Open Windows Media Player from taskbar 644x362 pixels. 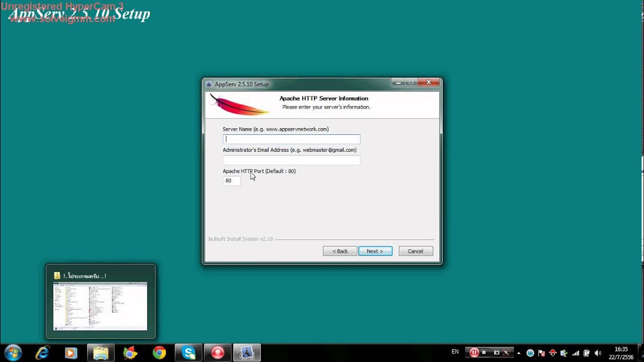coord(71,353)
